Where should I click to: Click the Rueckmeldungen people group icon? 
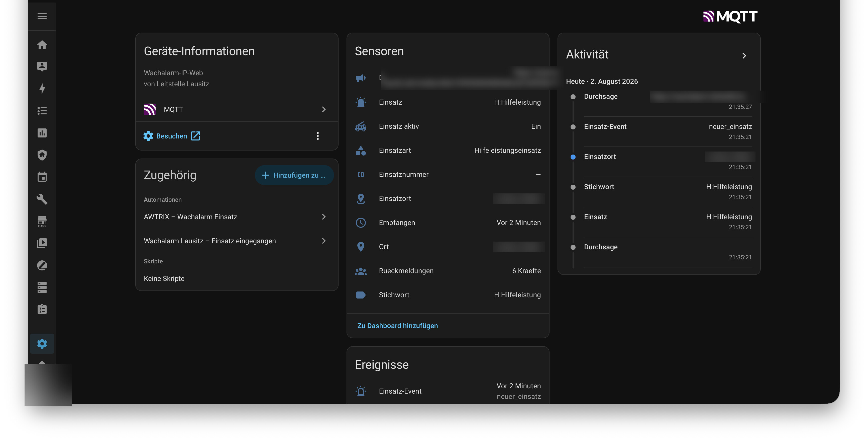pos(361,271)
